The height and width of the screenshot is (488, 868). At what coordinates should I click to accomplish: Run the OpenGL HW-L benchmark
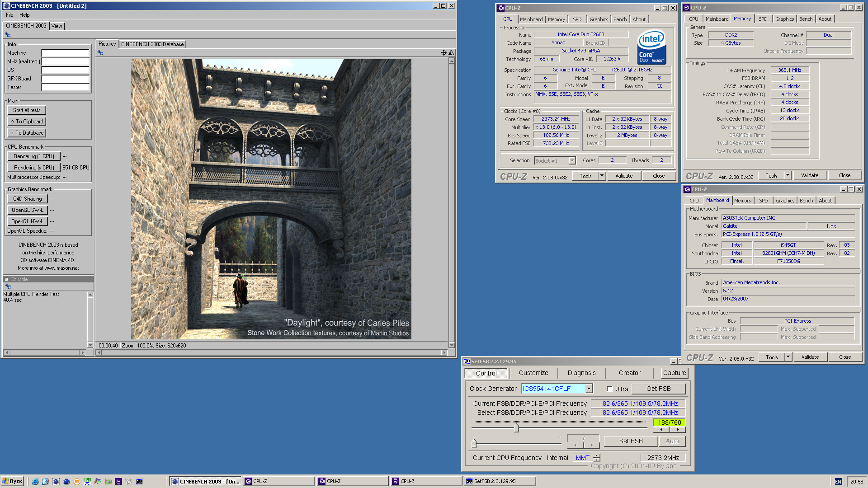(x=28, y=221)
